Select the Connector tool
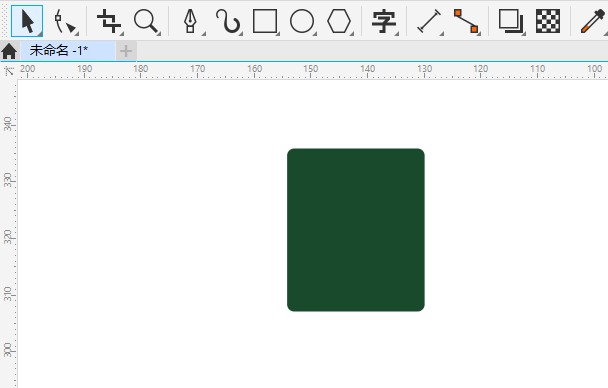The height and width of the screenshot is (388, 608). point(466,21)
